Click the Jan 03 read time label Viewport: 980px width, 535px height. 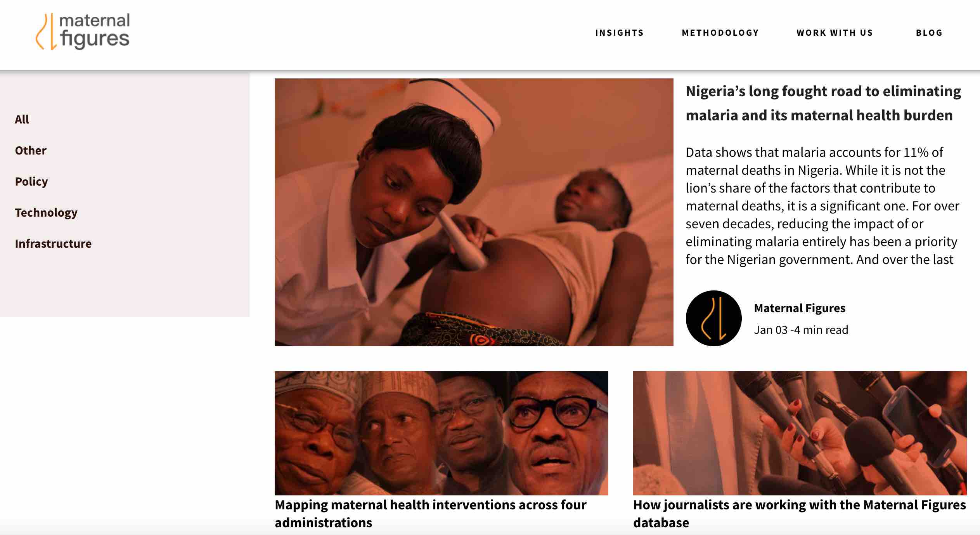point(801,330)
